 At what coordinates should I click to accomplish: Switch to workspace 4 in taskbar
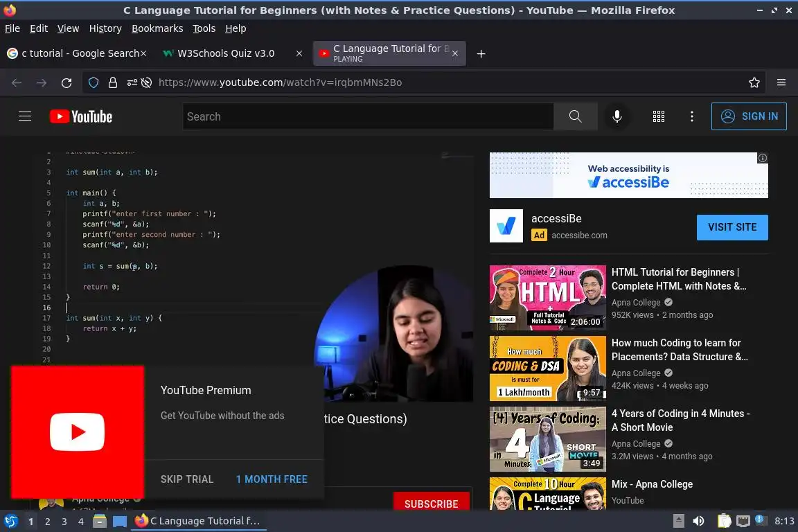(x=80, y=522)
